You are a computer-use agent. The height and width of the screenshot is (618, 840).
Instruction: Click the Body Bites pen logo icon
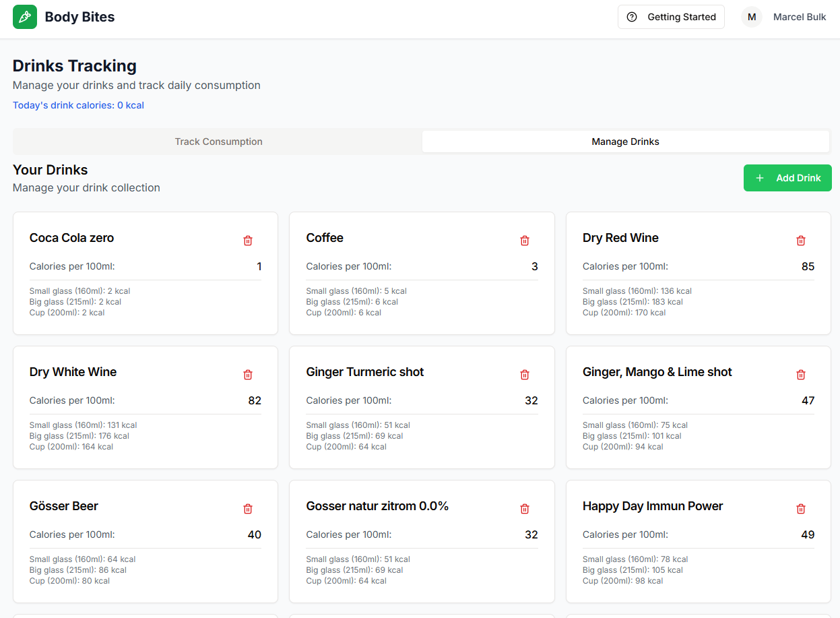click(24, 16)
